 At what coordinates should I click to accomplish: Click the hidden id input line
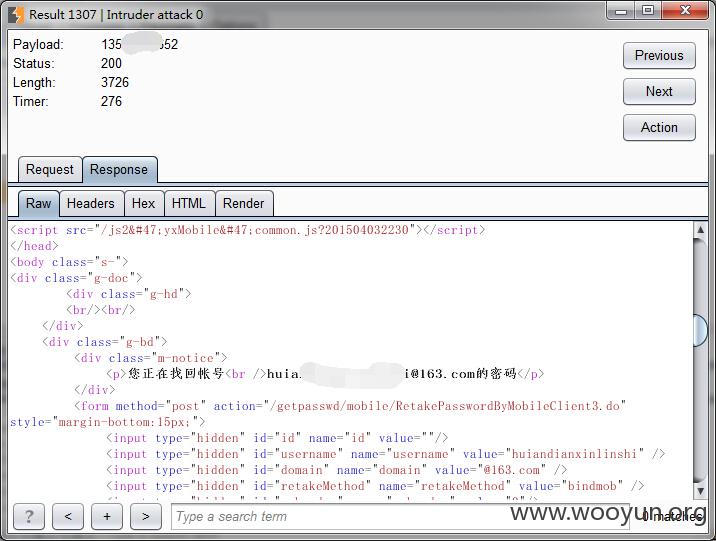click(277, 438)
